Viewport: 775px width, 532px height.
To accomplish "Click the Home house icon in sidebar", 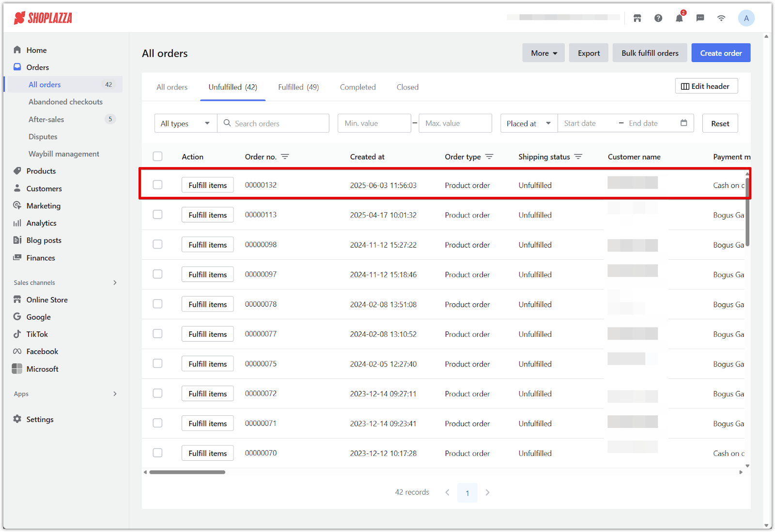I will [x=17, y=50].
